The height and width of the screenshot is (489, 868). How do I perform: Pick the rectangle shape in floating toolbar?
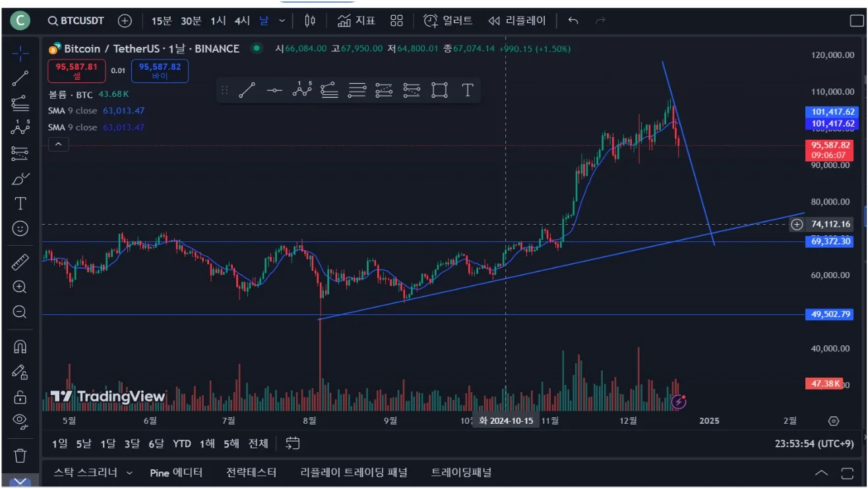440,90
